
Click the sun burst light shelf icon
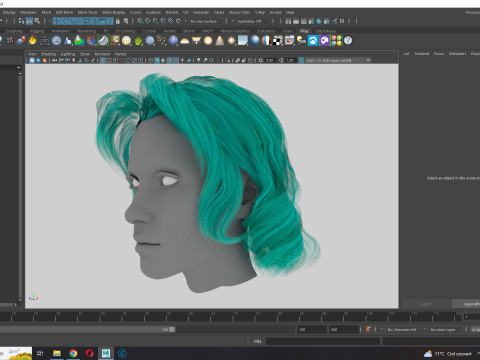click(231, 41)
